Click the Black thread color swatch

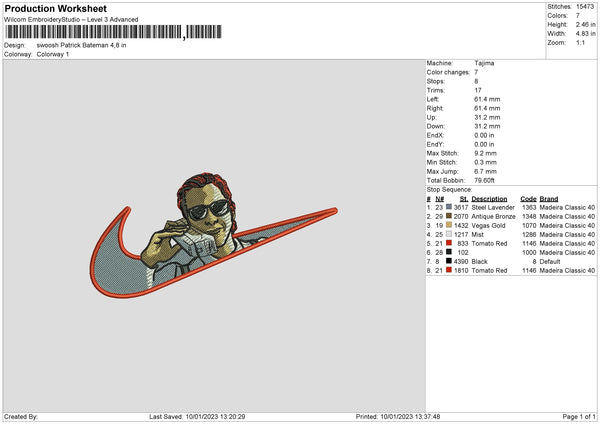(449, 261)
